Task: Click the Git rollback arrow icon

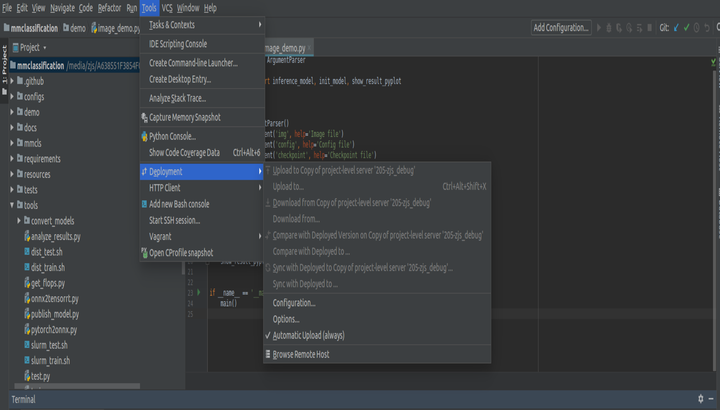Action: pos(707,28)
